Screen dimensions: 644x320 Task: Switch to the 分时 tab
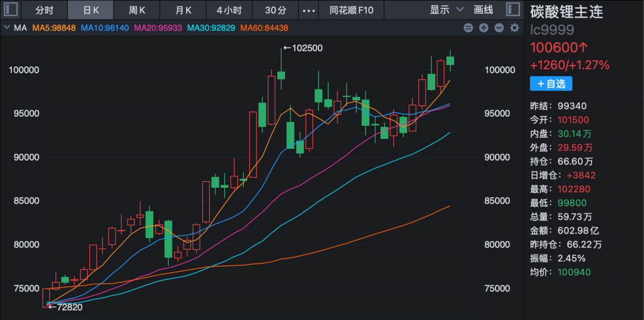coord(44,10)
